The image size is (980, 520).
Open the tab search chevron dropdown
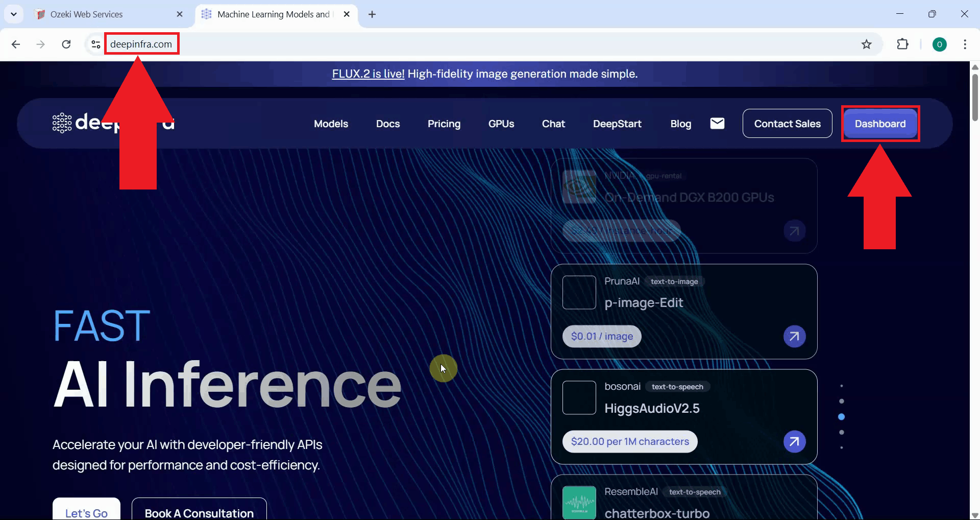coord(14,14)
